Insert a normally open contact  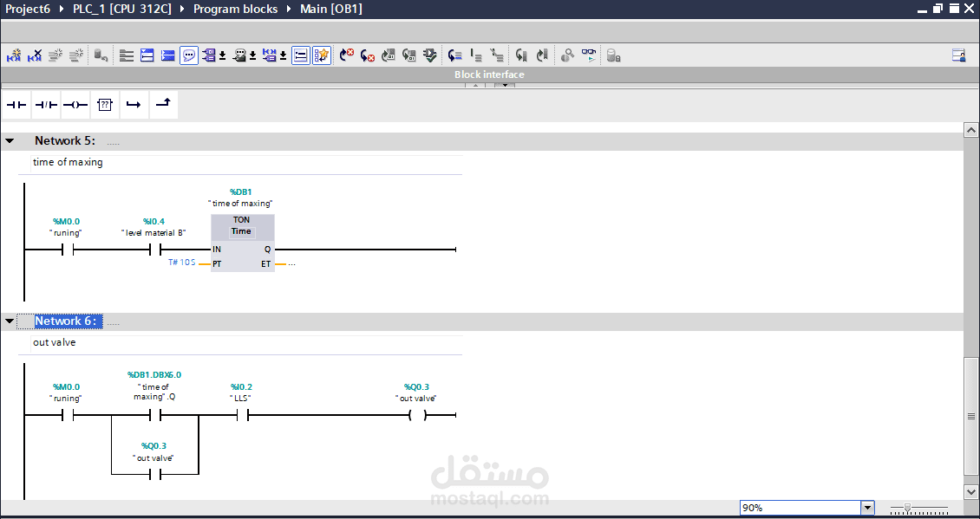[x=16, y=105]
